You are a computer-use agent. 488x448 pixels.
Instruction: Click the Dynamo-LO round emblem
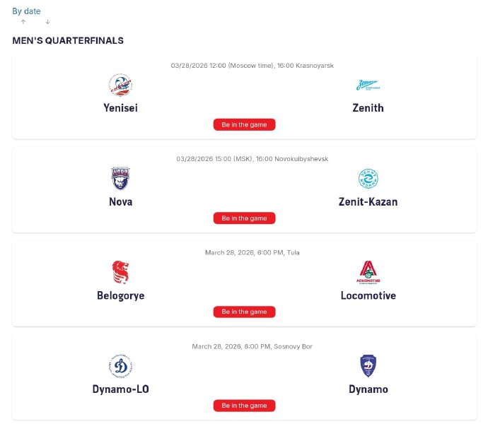(x=120, y=366)
